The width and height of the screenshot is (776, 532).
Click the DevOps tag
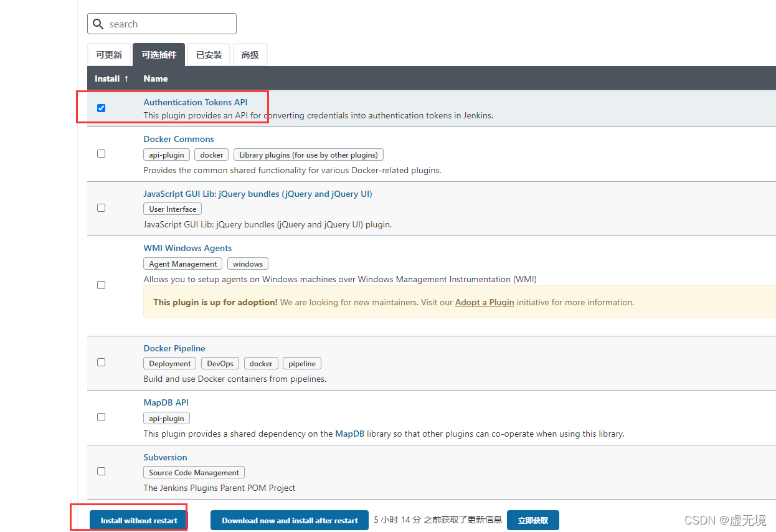[x=220, y=364]
